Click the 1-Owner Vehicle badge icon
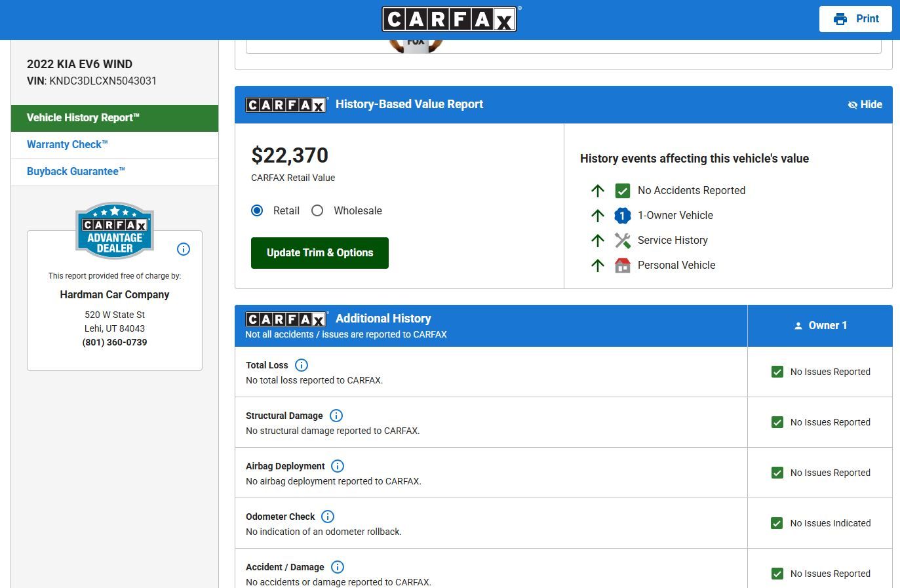The width and height of the screenshot is (900, 588). (622, 216)
